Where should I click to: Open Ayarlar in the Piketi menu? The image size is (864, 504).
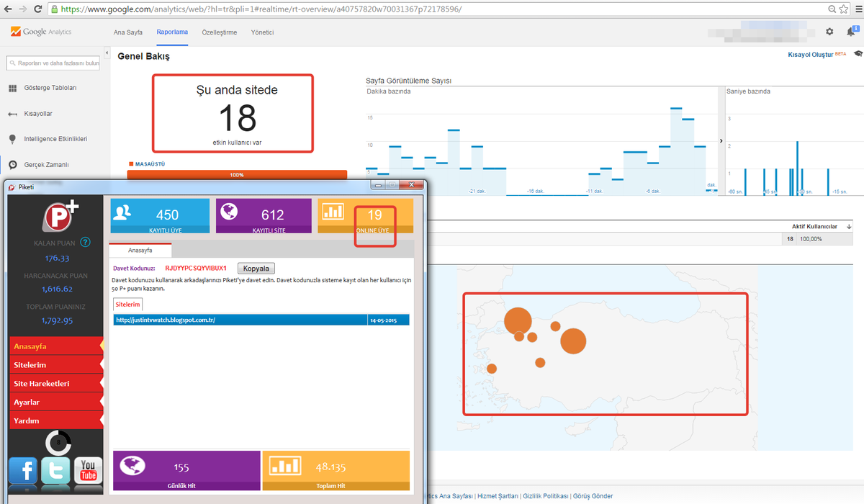[56, 402]
